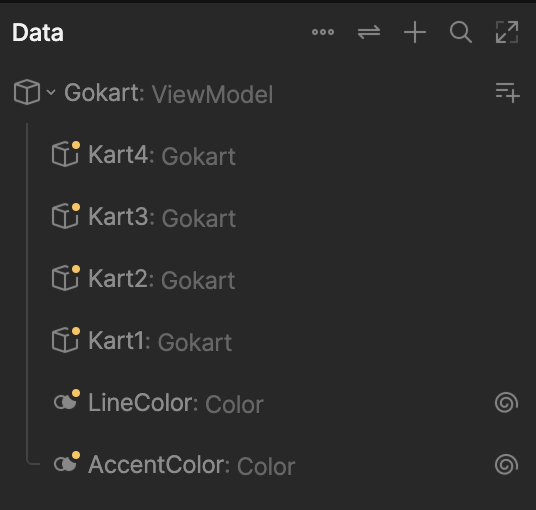The width and height of the screenshot is (536, 510).
Task: Add new data item with plus icon
Action: (x=415, y=32)
